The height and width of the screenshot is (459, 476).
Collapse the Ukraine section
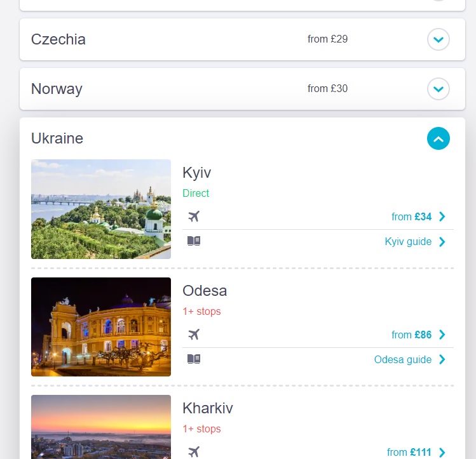click(x=439, y=138)
